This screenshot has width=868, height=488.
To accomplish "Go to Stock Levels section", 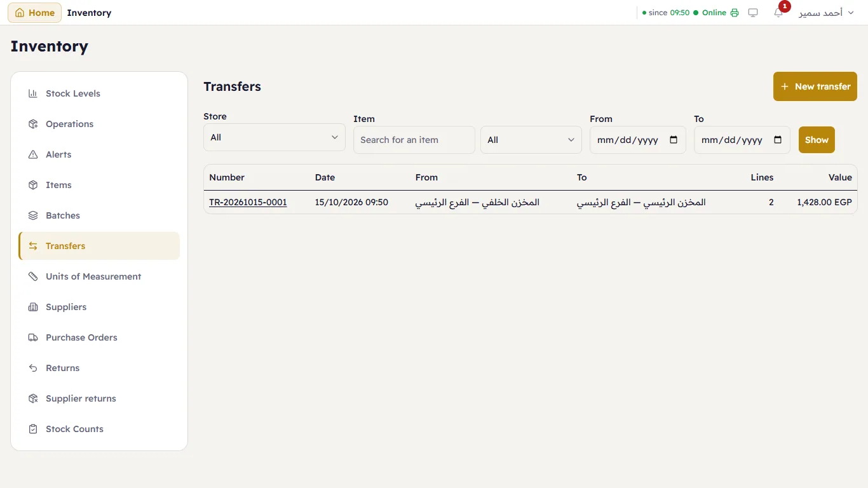I will (99, 93).
